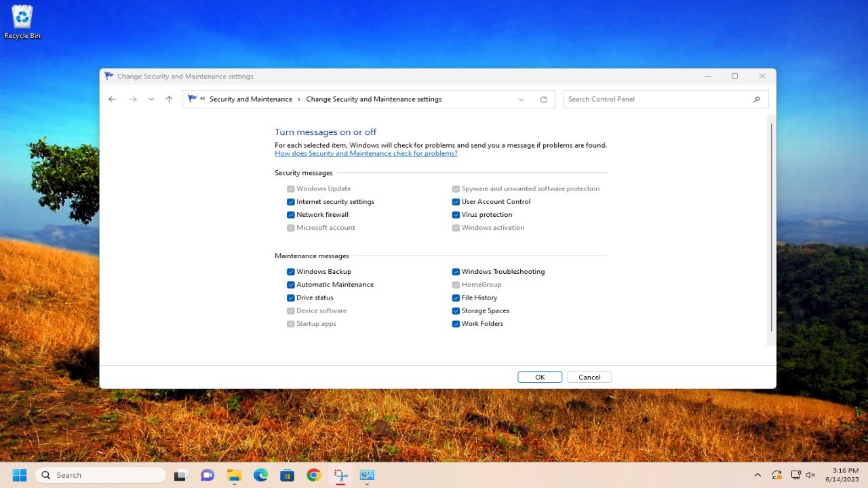Select Security and Maintenance breadcrumb
Screen dimensions: 868x488
coord(251,99)
